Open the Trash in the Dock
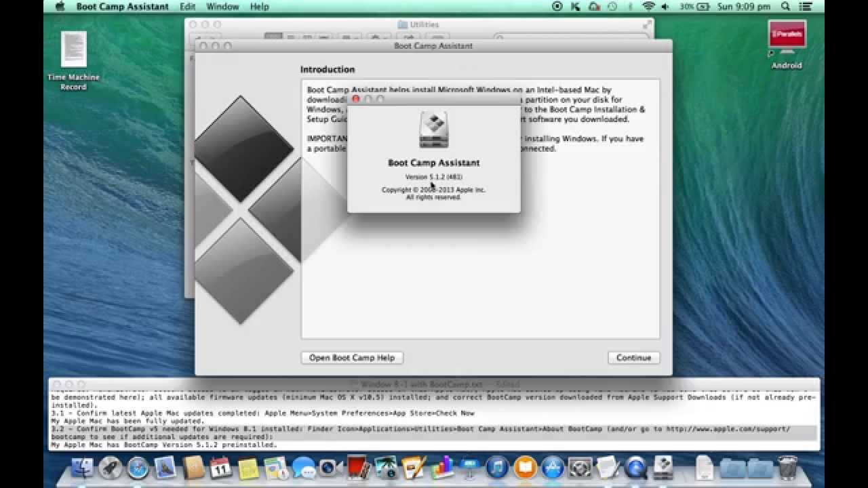 (787, 469)
